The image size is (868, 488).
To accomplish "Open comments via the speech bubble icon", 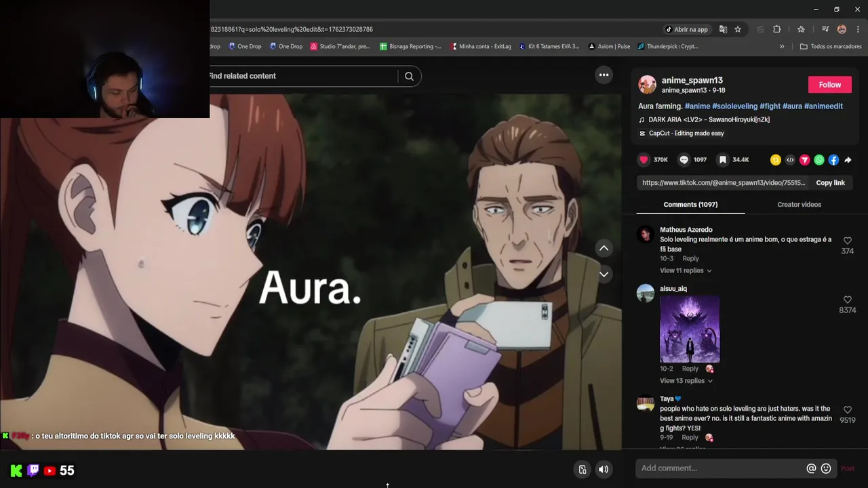I will point(684,160).
